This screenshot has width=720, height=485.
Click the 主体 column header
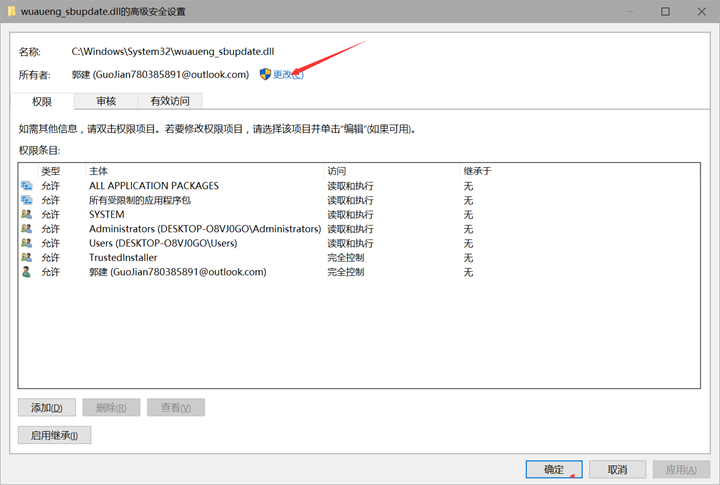[x=98, y=171]
